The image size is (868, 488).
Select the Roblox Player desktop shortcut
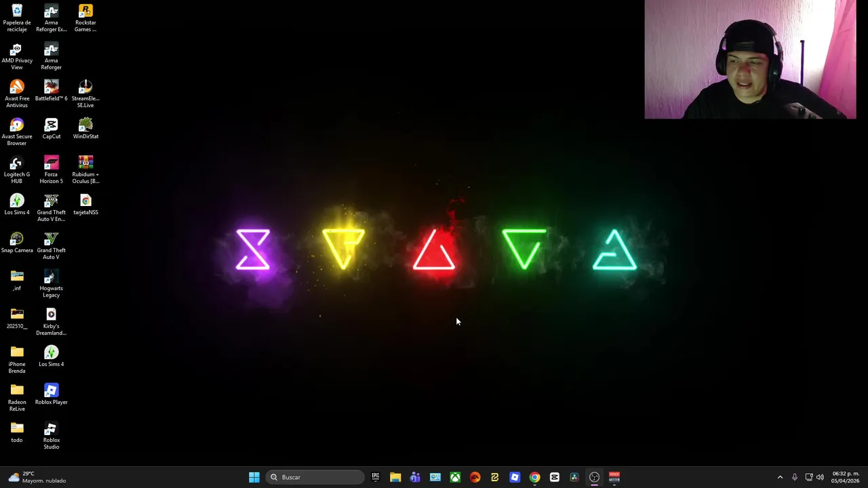(52, 394)
